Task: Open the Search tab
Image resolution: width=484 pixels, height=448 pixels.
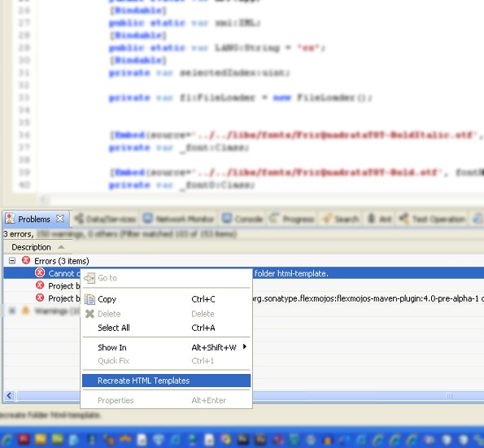Action: point(340,219)
